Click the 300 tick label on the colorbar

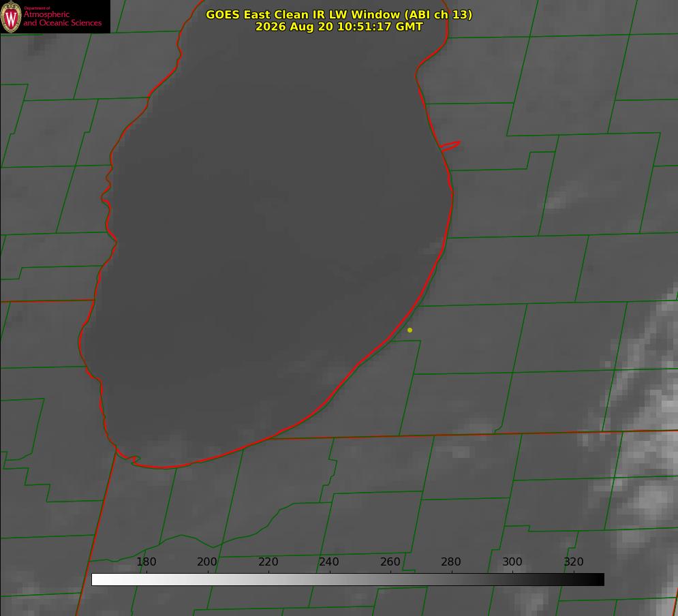[x=512, y=561]
